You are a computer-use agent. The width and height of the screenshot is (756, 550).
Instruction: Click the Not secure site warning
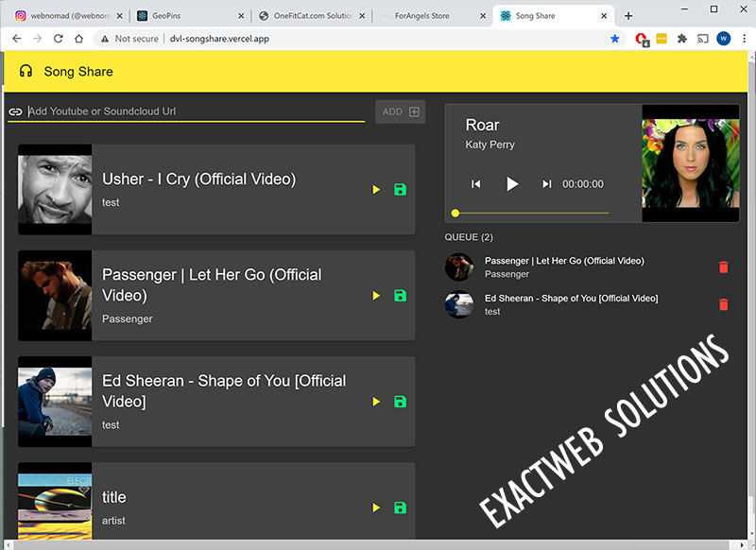click(129, 39)
